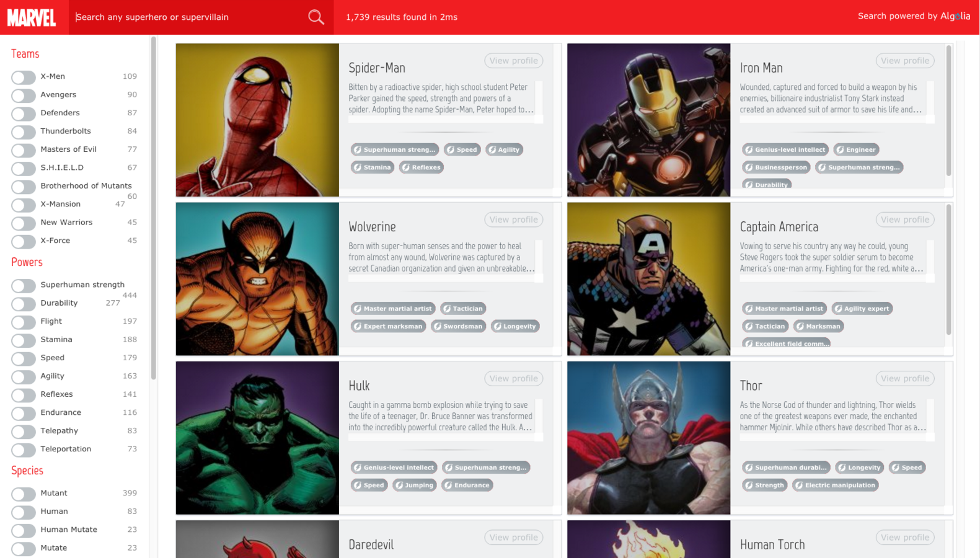Click Wolverine's Swordsman tag
This screenshot has width=980, height=558.
click(x=458, y=326)
